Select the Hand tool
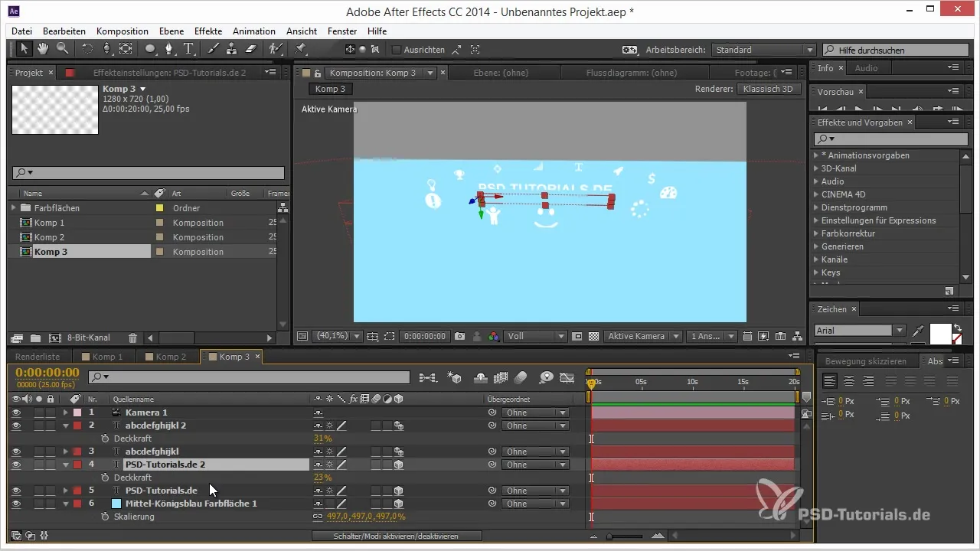Viewport: 980px width, 551px height. click(x=44, y=49)
